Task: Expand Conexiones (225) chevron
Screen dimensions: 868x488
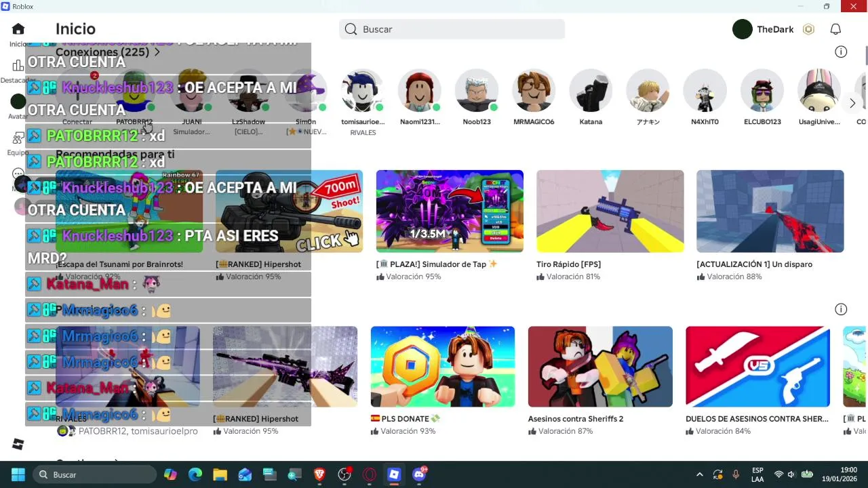Action: 157,52
